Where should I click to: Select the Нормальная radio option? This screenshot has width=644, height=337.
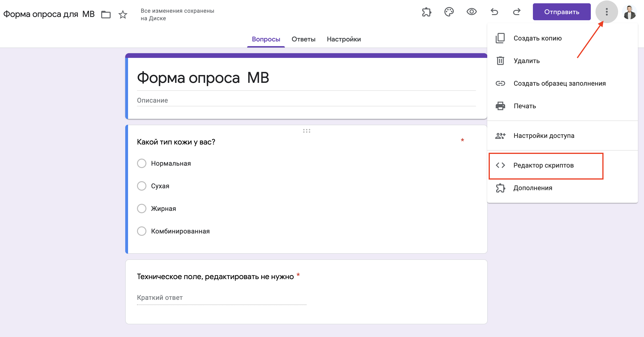[x=141, y=163]
